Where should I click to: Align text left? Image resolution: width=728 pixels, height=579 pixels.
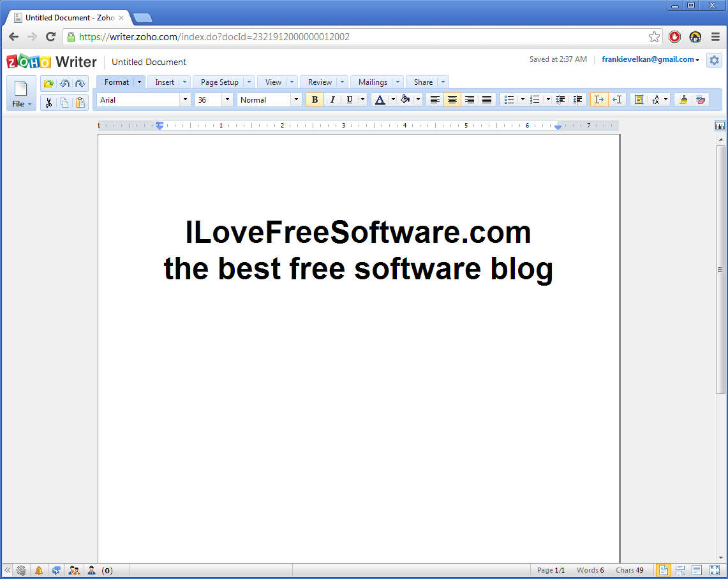(435, 99)
